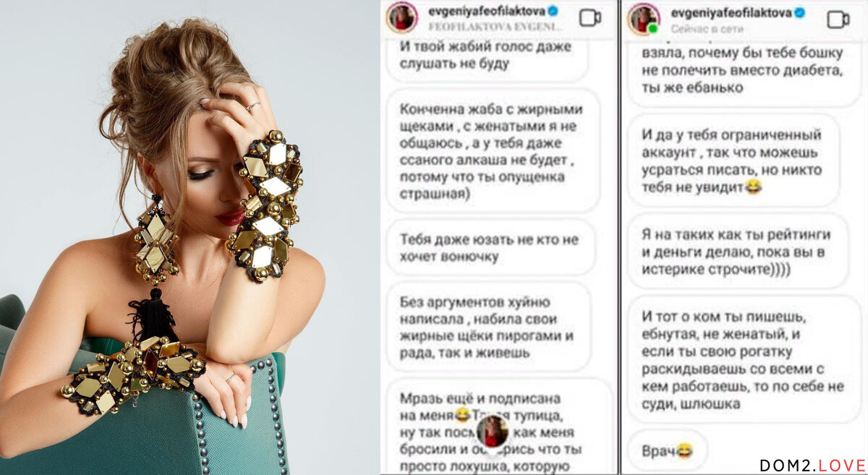Open evgeniyafeofilaktova username in left chat

486,12
